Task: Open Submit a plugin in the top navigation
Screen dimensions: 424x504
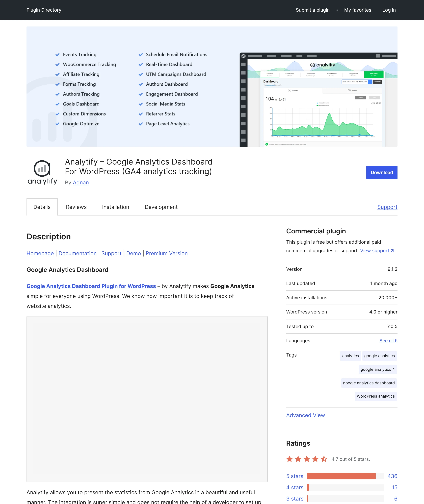Action: [x=313, y=10]
